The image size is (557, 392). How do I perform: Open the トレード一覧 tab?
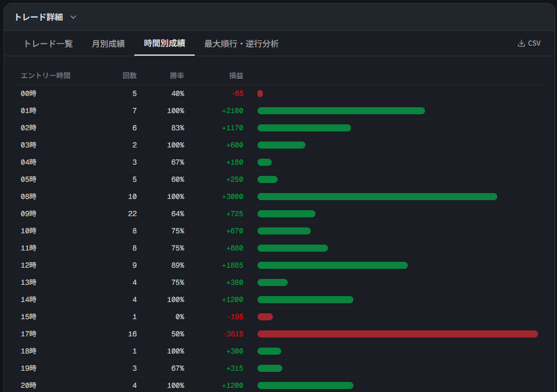point(49,44)
